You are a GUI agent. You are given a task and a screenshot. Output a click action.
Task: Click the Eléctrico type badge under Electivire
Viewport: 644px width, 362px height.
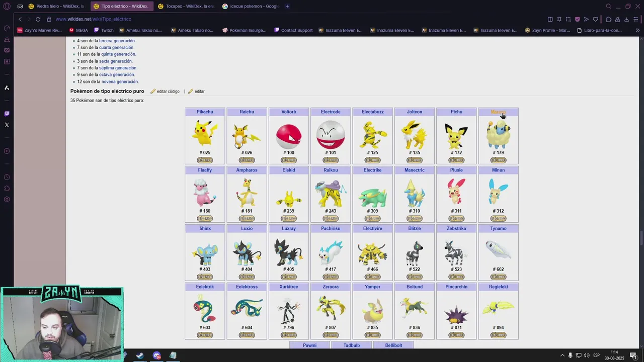[x=372, y=277]
